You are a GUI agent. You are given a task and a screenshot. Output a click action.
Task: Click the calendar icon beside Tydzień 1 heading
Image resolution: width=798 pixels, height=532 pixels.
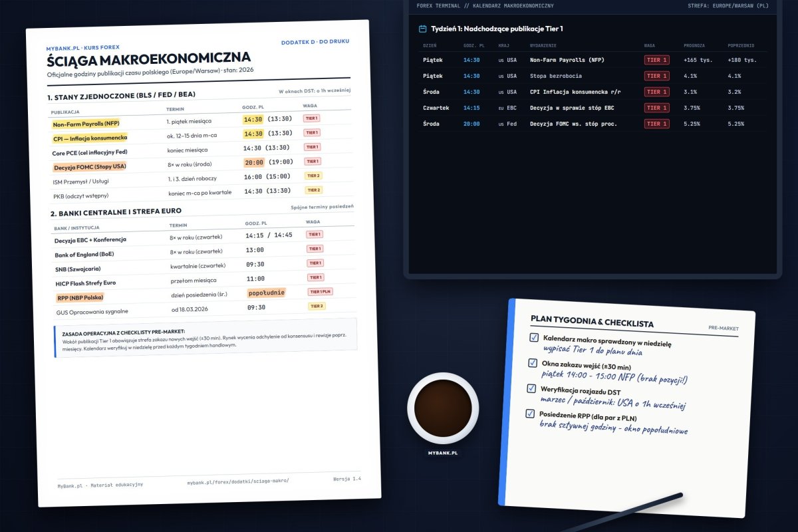tap(422, 29)
